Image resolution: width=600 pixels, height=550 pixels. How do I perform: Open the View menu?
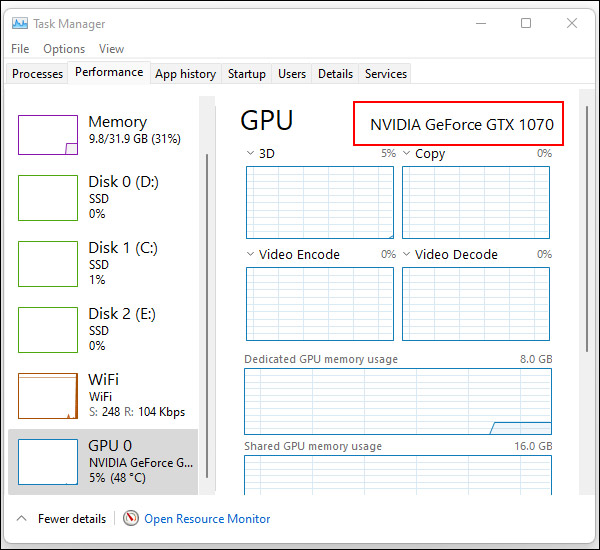coord(111,49)
